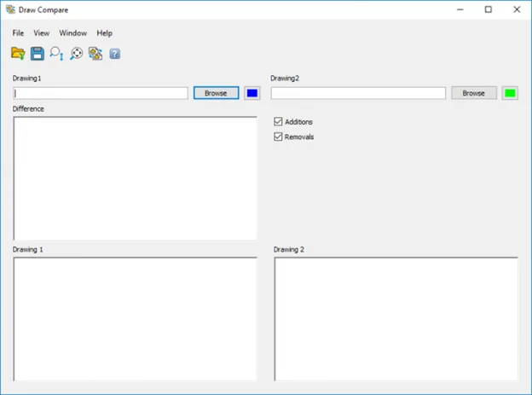The height and width of the screenshot is (395, 532).
Task: Click the open folder toolbar icon
Action: click(x=18, y=54)
